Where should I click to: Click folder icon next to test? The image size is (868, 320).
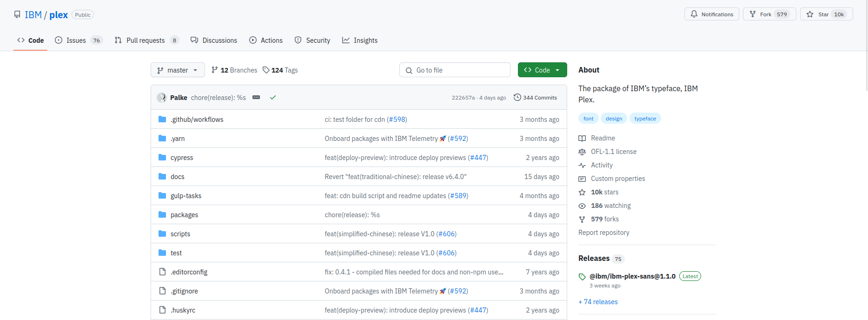(x=162, y=253)
